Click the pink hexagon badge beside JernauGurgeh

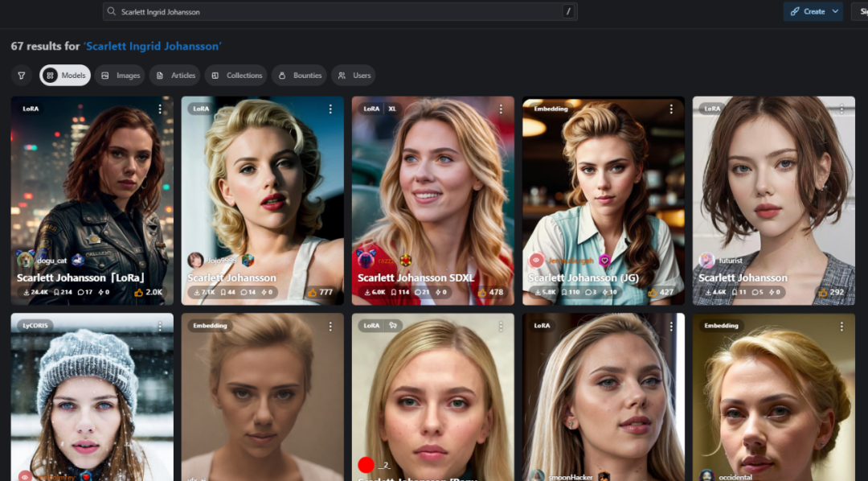tap(604, 260)
